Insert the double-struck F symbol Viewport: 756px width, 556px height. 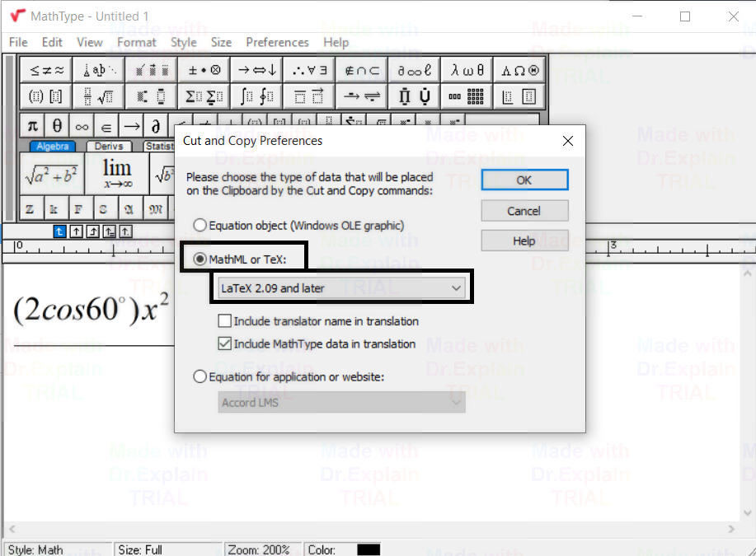78,209
